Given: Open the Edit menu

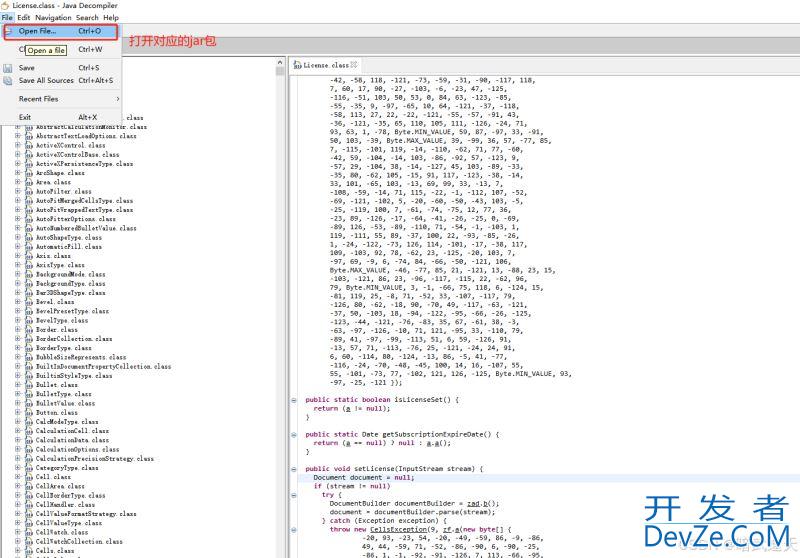Looking at the screenshot, I should tap(23, 17).
